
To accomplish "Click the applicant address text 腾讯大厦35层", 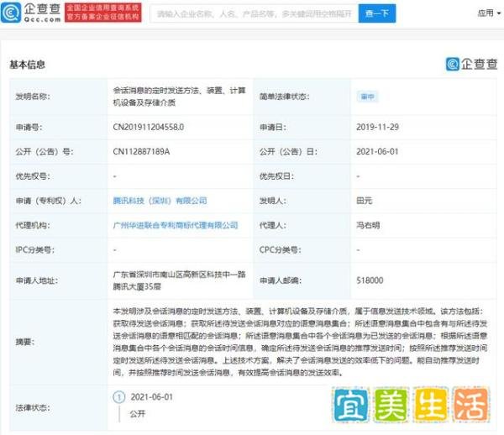I will (x=137, y=286).
